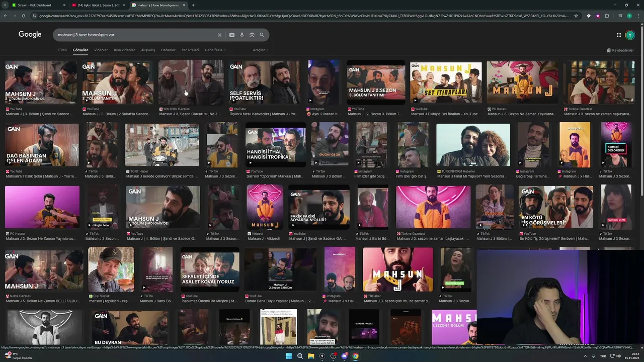
Task: Open the weather widget on taskbar
Action: (18, 356)
